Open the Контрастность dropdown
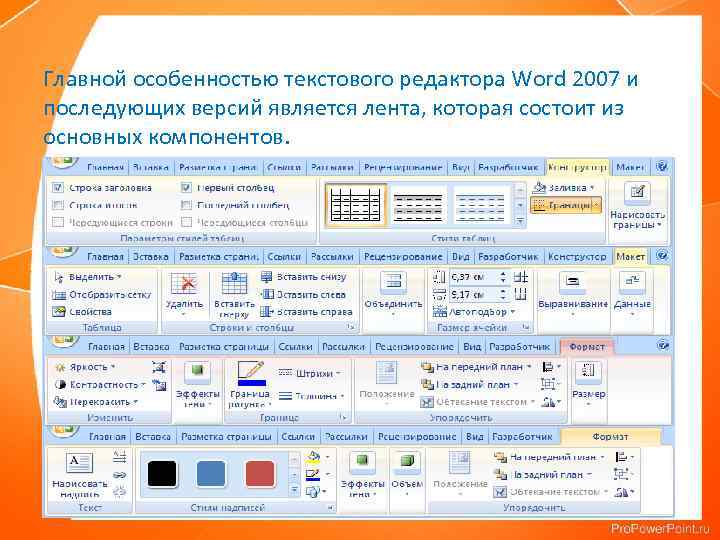Image resolution: width=720 pixels, height=540 pixels. click(99, 385)
